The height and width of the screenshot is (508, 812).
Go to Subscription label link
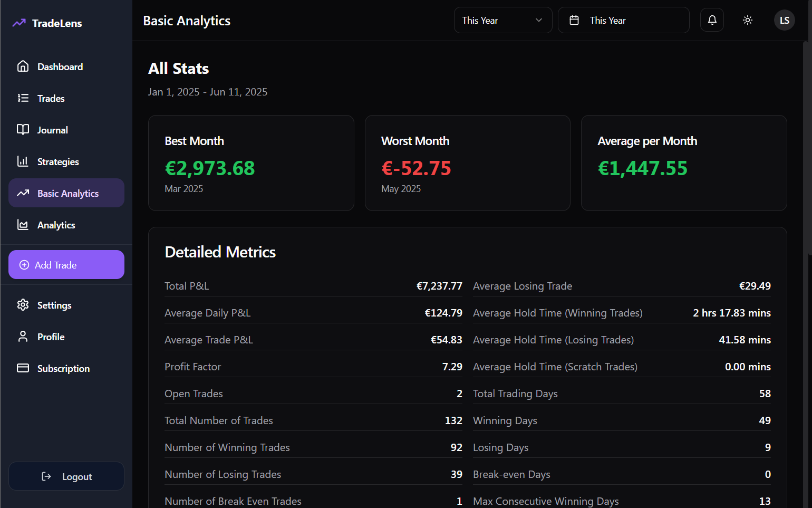point(63,369)
